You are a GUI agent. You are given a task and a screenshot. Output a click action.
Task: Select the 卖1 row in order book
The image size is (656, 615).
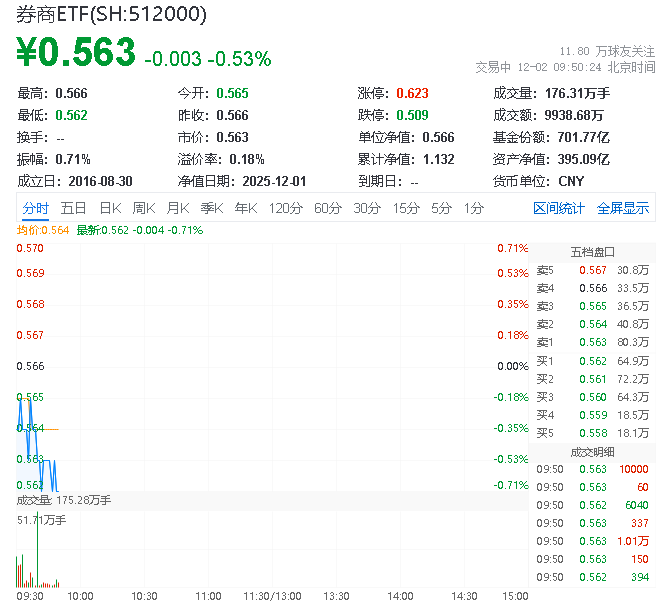(592, 342)
